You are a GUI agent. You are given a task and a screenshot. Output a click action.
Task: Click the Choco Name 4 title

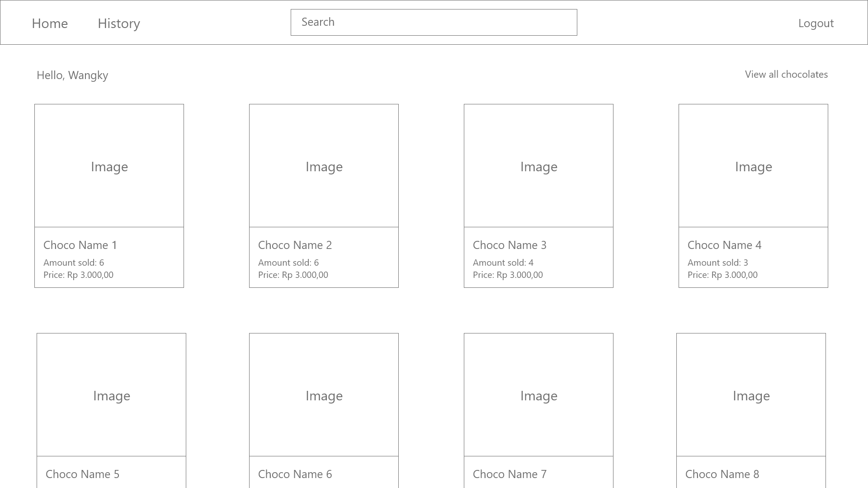pyautogui.click(x=724, y=245)
